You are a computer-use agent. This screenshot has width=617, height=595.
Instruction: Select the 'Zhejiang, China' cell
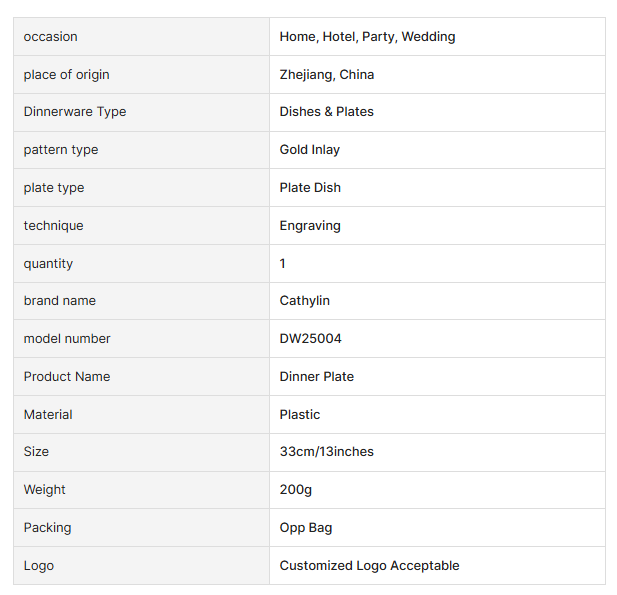click(327, 75)
